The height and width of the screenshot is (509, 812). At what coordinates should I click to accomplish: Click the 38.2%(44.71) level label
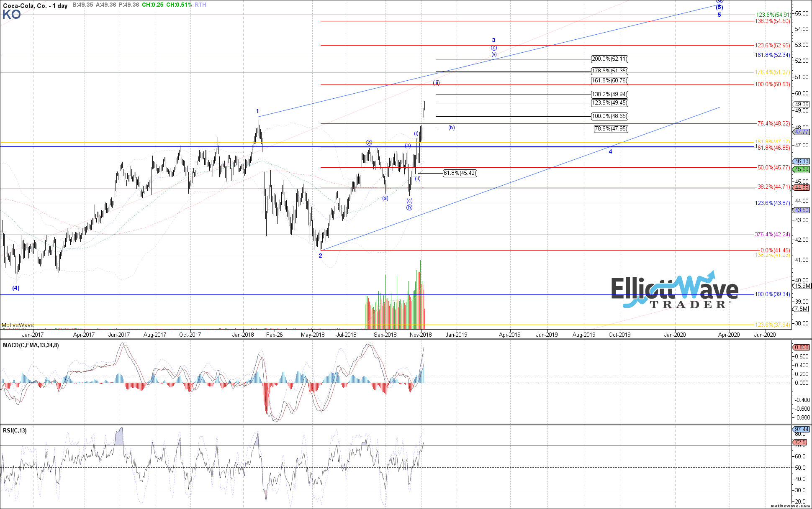pos(774,187)
